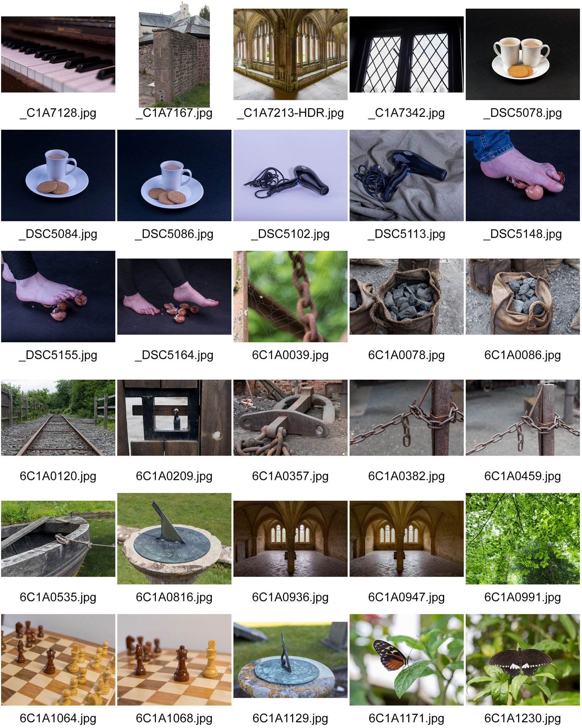The width and height of the screenshot is (582, 728).
Task: Open the hairdryer on cloth photo _DSC5113.jpg
Action: pos(406,175)
